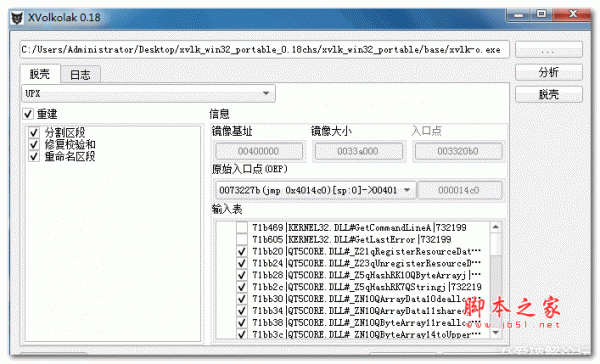This screenshot has height=364, width=600.
Task: Uncheck the 71bb28 qHashRK10QByteArray import
Action: [x=242, y=275]
